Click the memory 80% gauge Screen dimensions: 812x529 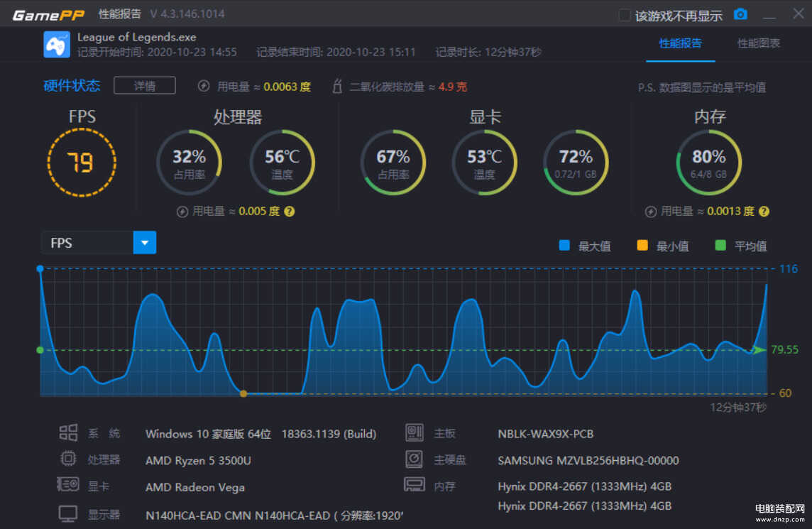709,163
